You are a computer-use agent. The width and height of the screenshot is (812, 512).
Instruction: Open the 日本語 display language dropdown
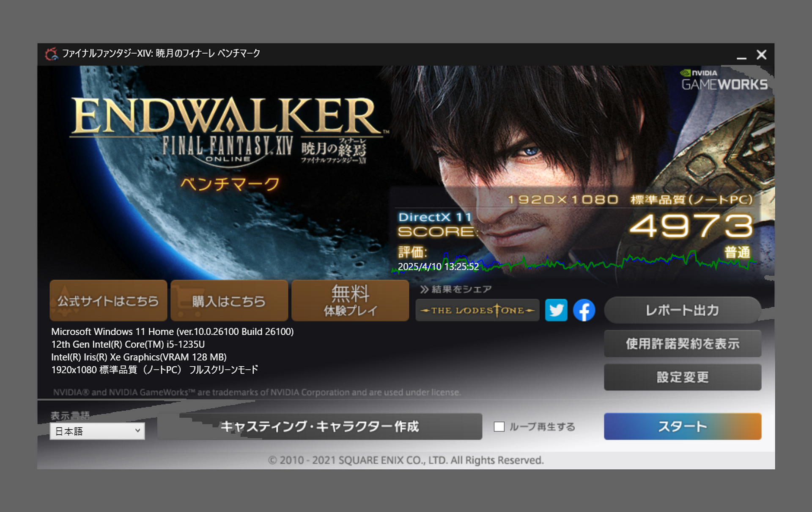click(x=97, y=431)
